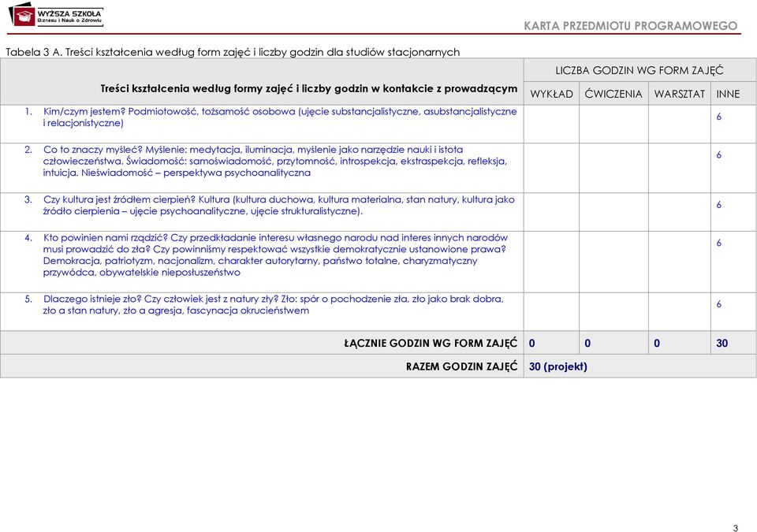Click the page number 3

[x=736, y=528]
